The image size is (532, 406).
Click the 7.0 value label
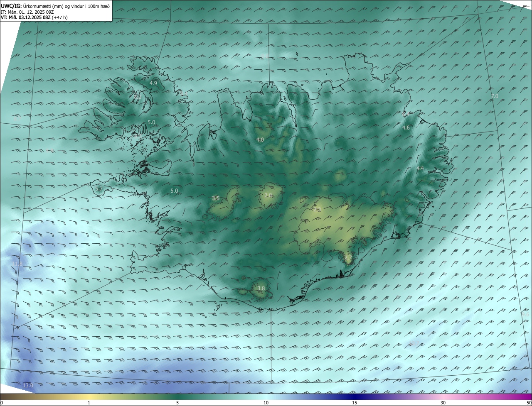[494, 96]
